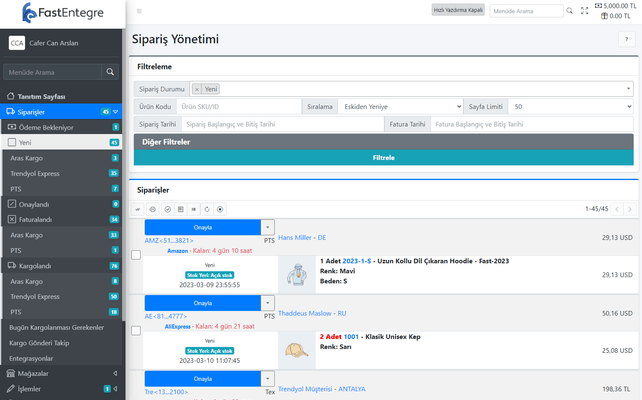The width and height of the screenshot is (642, 400).
Task: Click the top bar search magnifier icon
Action: pyautogui.click(x=569, y=11)
